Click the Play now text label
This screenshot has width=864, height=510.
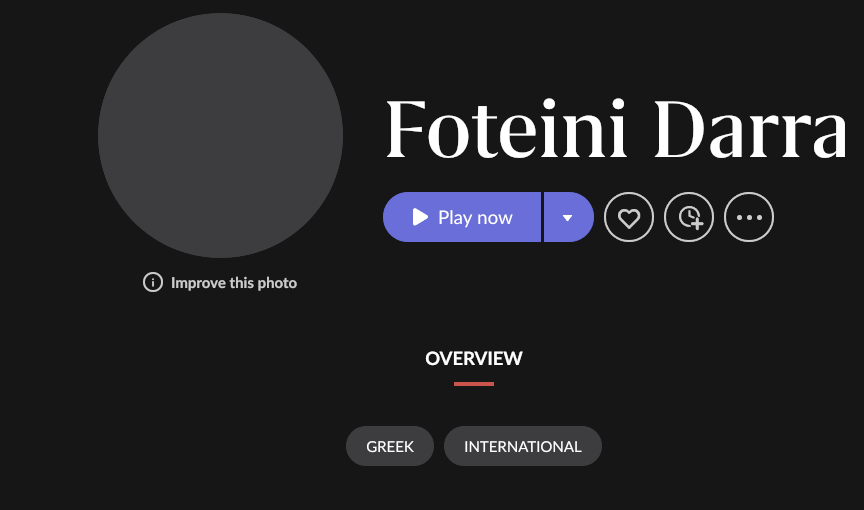tap(475, 217)
